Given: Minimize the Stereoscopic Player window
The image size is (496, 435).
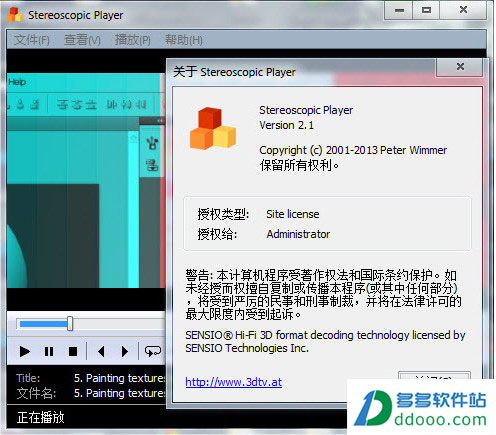Looking at the screenshot, I should pyautogui.click(x=399, y=10).
